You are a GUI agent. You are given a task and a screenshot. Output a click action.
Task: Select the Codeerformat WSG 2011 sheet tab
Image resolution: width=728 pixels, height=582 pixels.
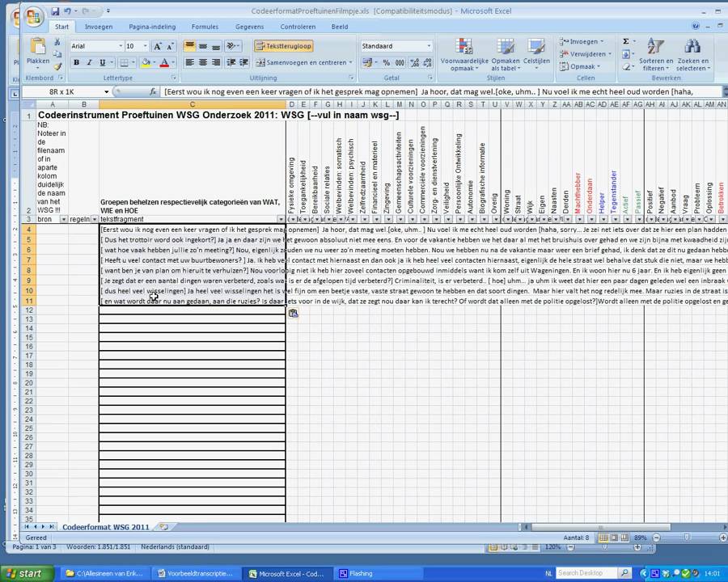tap(106, 527)
